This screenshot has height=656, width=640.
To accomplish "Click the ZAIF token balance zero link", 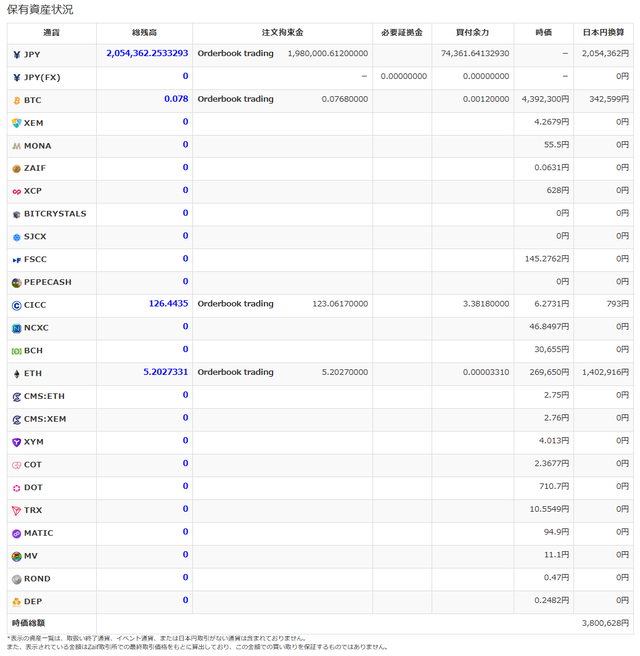I will [185, 167].
